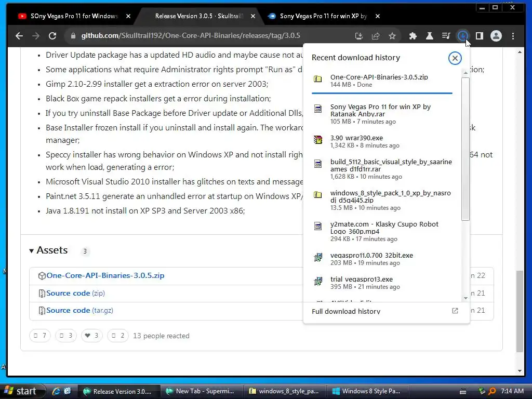Open the media control playlist icon
The image size is (532, 399).
[446, 36]
